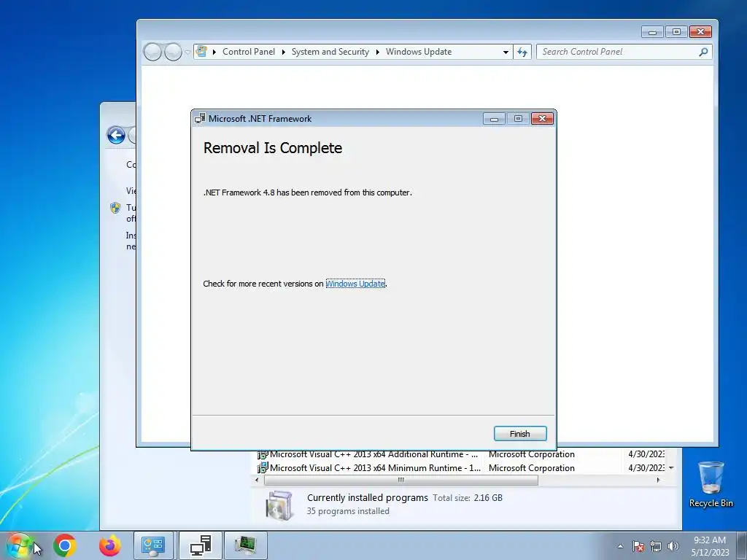Refresh the Windows Update window

click(522, 52)
